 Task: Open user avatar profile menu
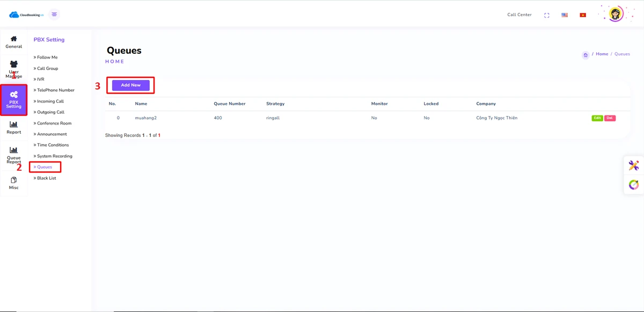(616, 14)
